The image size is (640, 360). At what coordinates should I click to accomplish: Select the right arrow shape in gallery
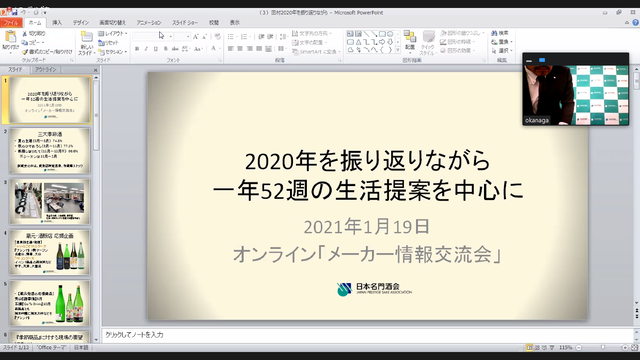tap(382, 42)
